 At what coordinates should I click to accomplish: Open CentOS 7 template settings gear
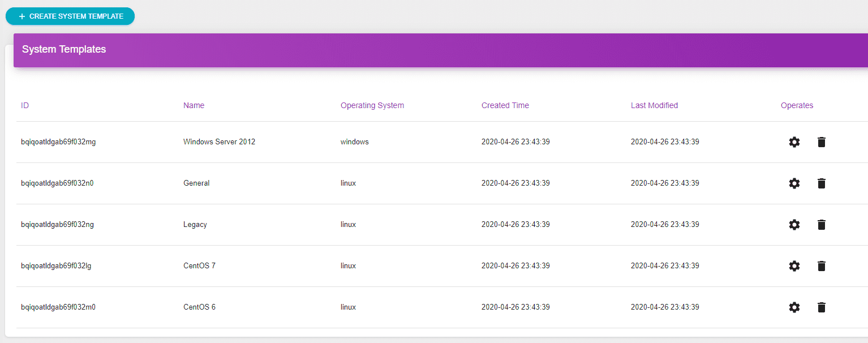794,266
